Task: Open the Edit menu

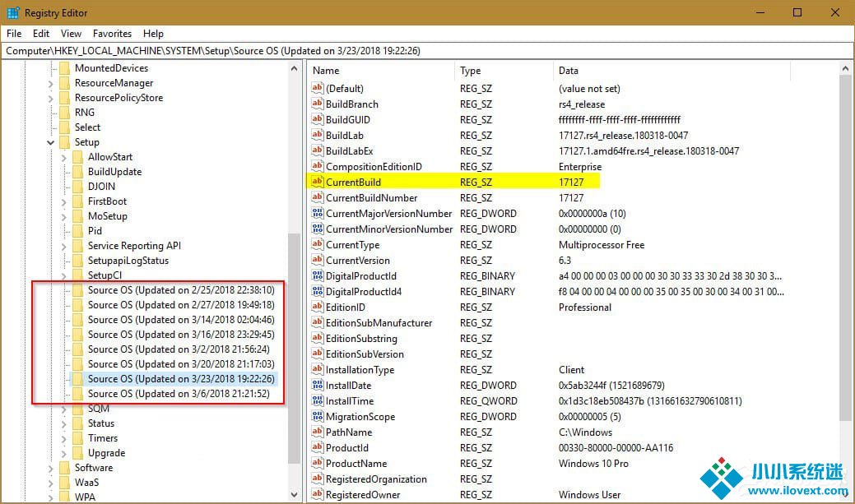Action: click(x=41, y=33)
